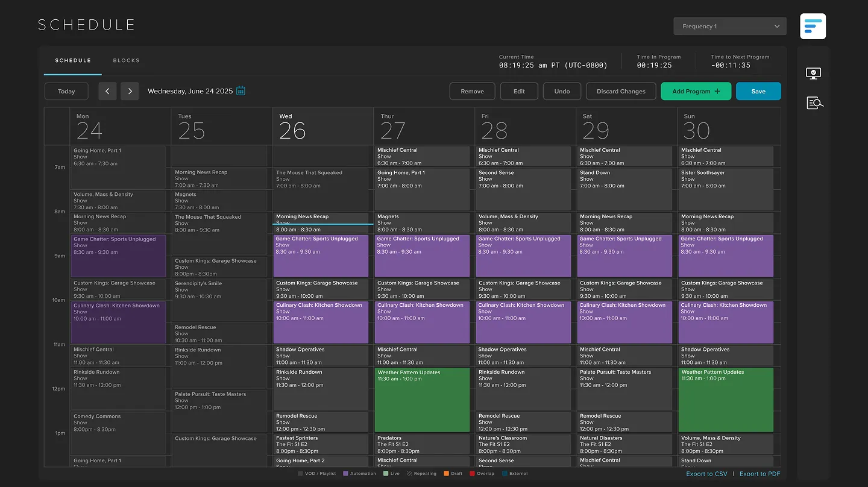The image size is (868, 487).
Task: Click the Today button
Action: pyautogui.click(x=66, y=91)
